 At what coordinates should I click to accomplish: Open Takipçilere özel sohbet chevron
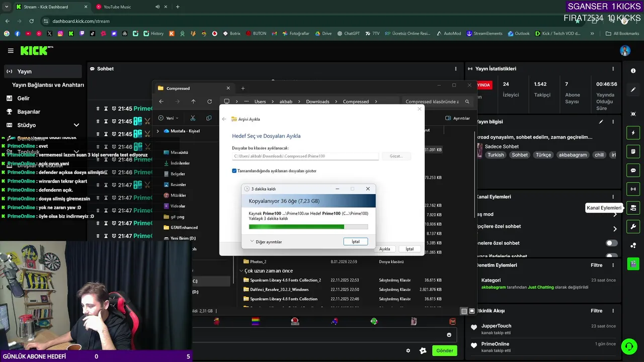(615, 229)
